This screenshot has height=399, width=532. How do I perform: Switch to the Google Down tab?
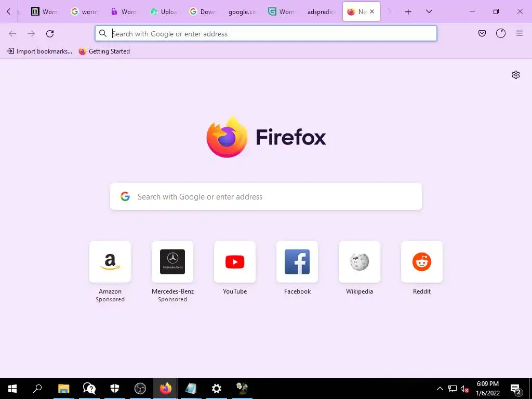[x=202, y=11]
